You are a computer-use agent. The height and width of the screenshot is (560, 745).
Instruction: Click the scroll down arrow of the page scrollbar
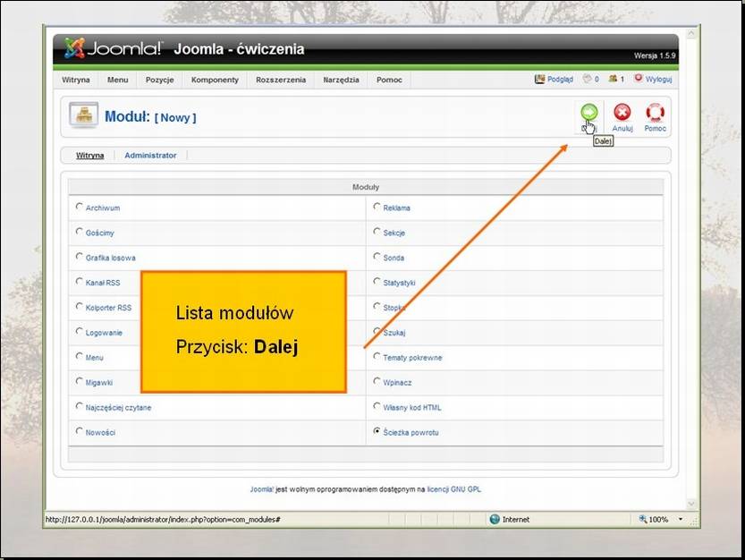[x=691, y=504]
